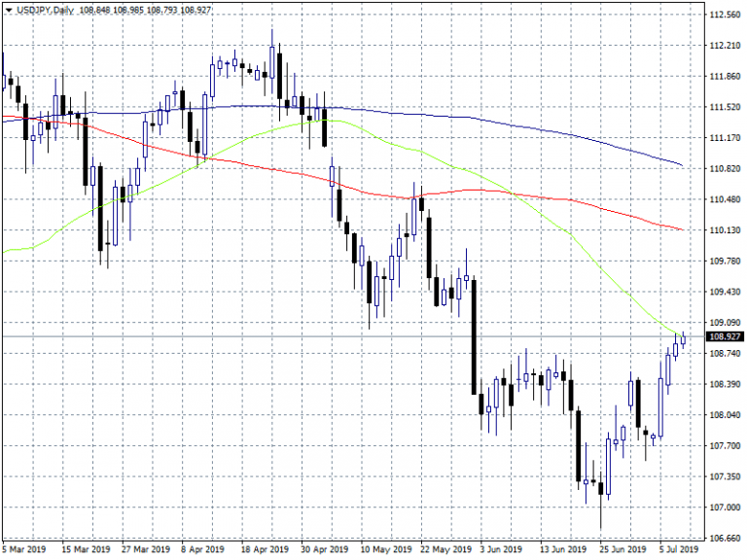Click the 5 Mar 2019 date label
Screen dimensions: 747x560
pos(23,549)
